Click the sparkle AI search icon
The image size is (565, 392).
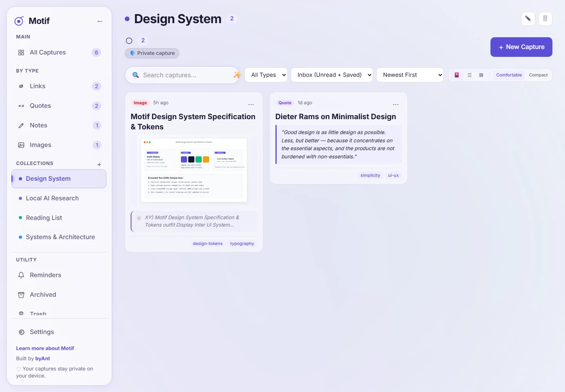click(237, 75)
